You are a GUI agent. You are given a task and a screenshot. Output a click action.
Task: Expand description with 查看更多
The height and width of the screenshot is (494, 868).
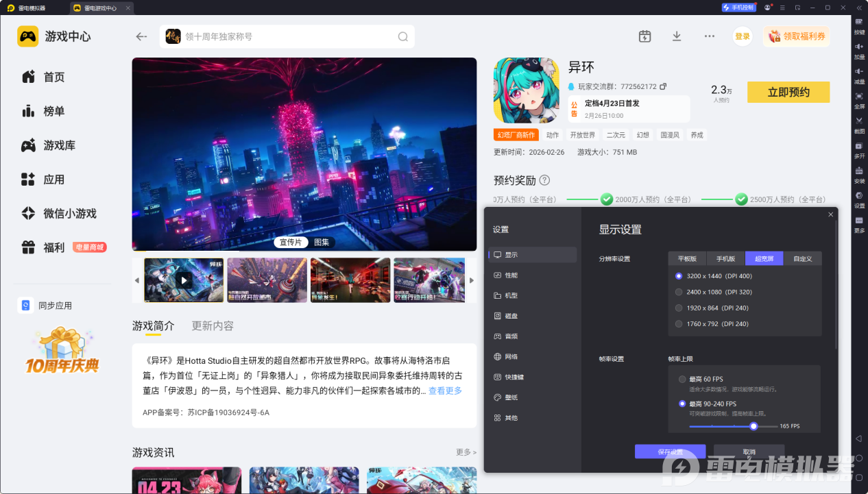[445, 391]
